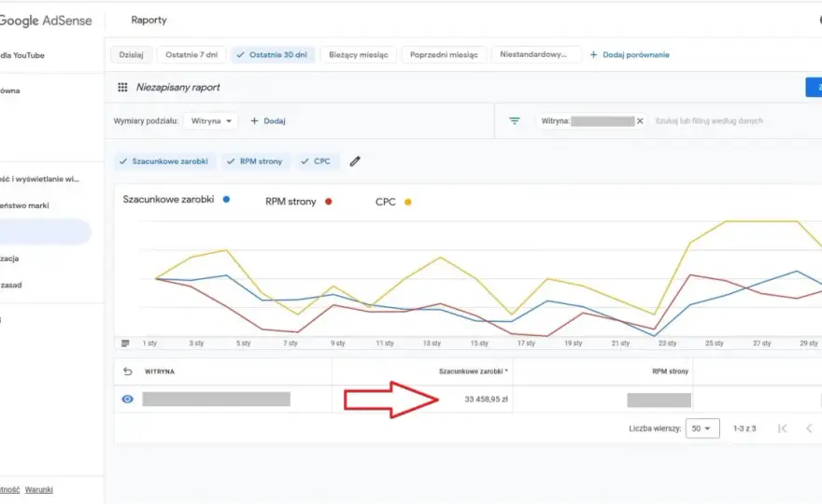Open the rows-per-page 50 dropdown
The height and width of the screenshot is (504, 822).
click(702, 428)
